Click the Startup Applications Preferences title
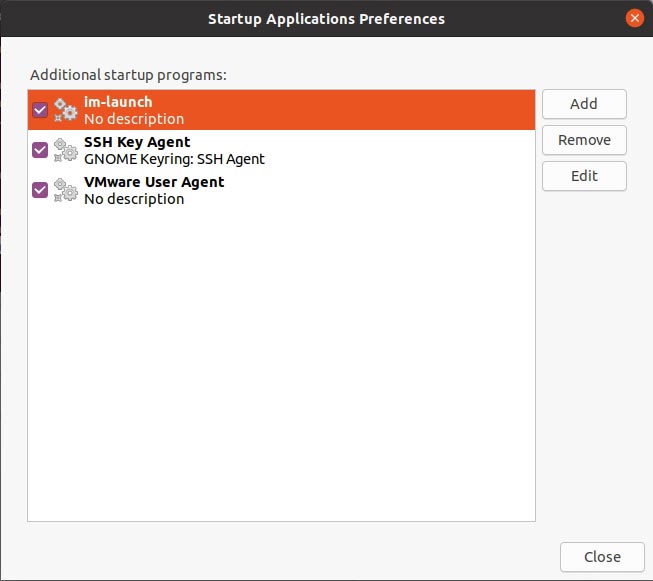The image size is (653, 581). pyautogui.click(x=326, y=19)
